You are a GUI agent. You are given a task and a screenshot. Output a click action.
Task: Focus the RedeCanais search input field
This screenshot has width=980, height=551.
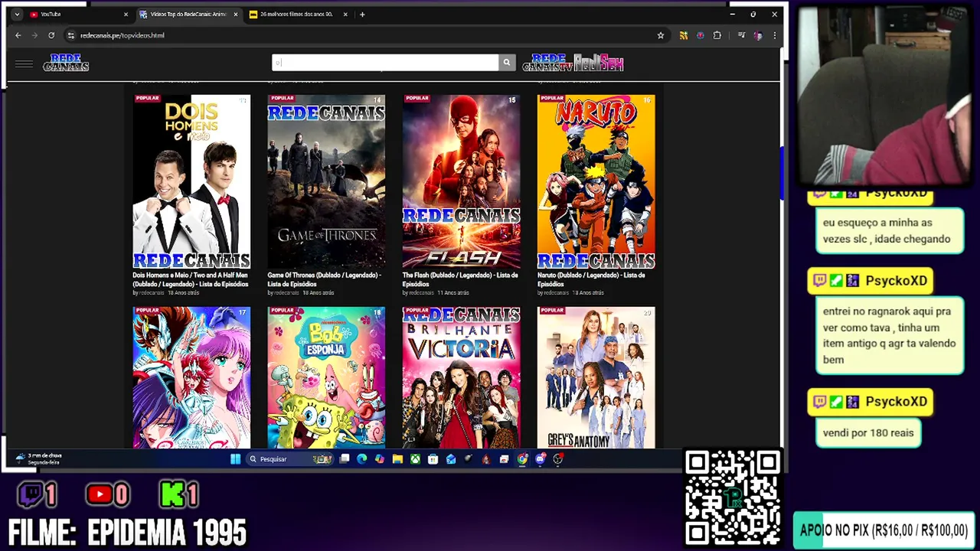[x=385, y=63]
